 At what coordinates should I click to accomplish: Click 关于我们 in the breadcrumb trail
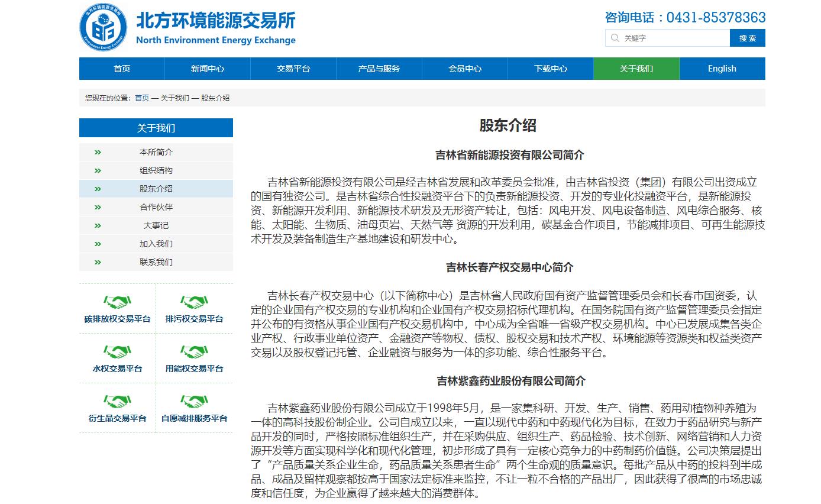pos(175,98)
